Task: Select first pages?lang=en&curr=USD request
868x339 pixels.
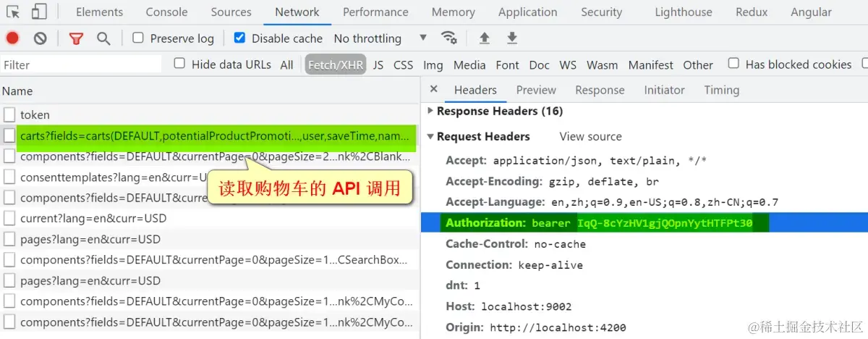Action: click(x=210, y=239)
